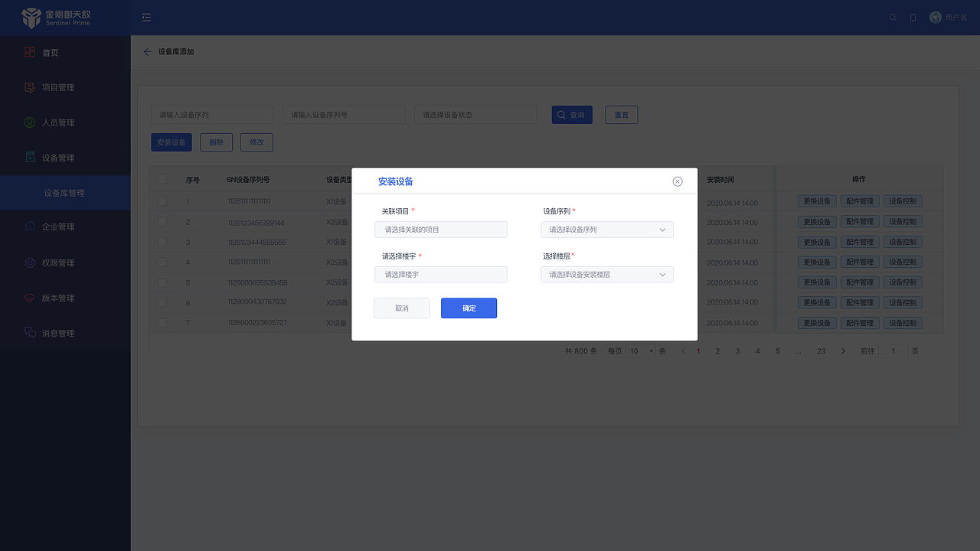This screenshot has height=551, width=980.
Task: Click the Sentinel Prime logo icon
Action: [x=31, y=18]
